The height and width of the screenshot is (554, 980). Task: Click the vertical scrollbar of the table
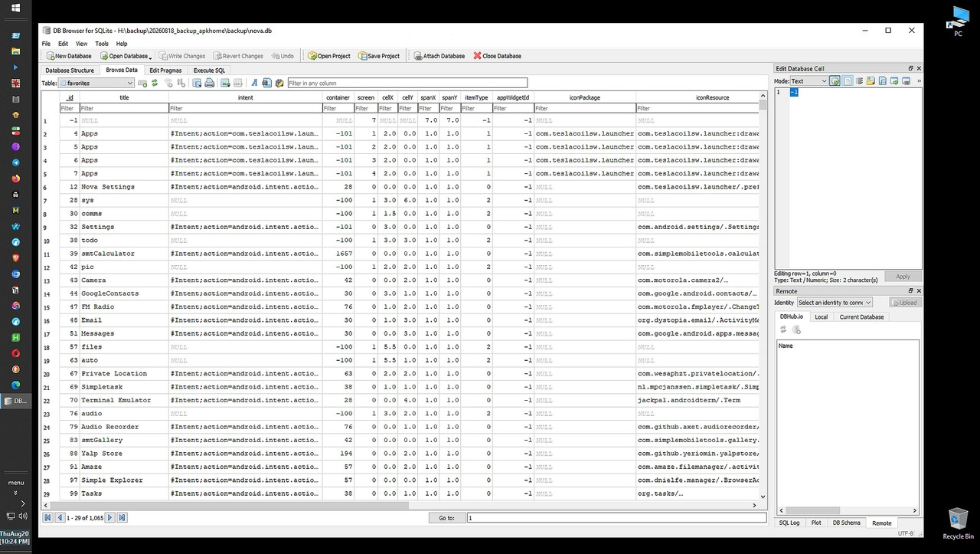[763, 297]
